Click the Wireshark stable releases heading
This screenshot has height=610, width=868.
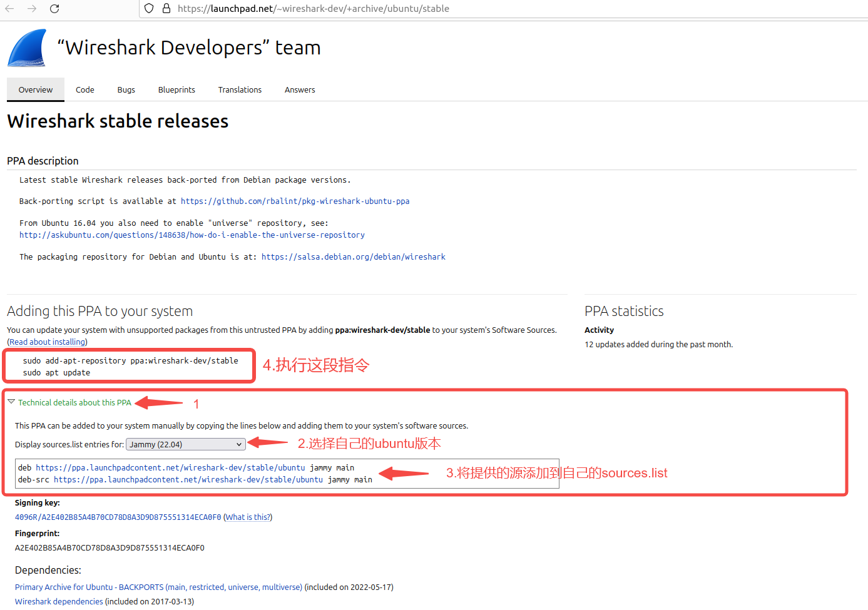click(x=118, y=121)
